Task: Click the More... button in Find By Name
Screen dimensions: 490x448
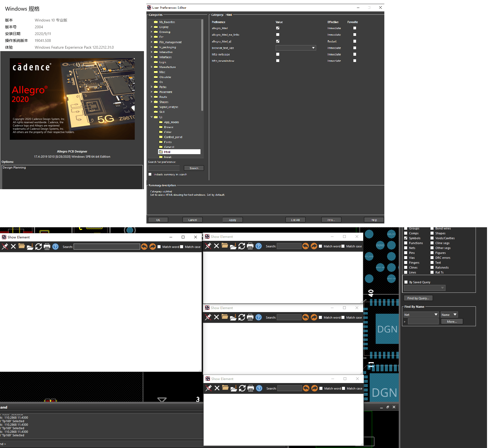Action: [x=452, y=322]
